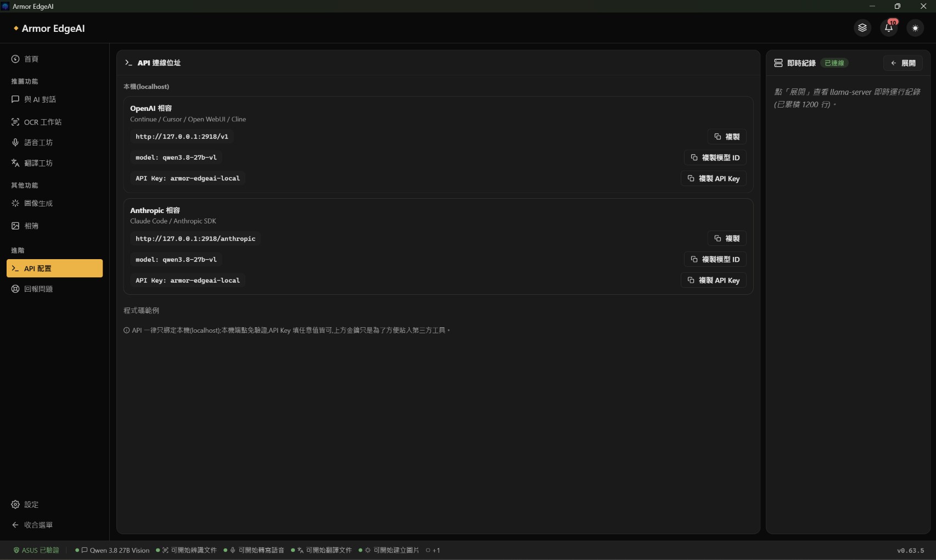Click Anthropic API Key: armor-edgeai-local text
936x560 pixels.
[188, 281]
